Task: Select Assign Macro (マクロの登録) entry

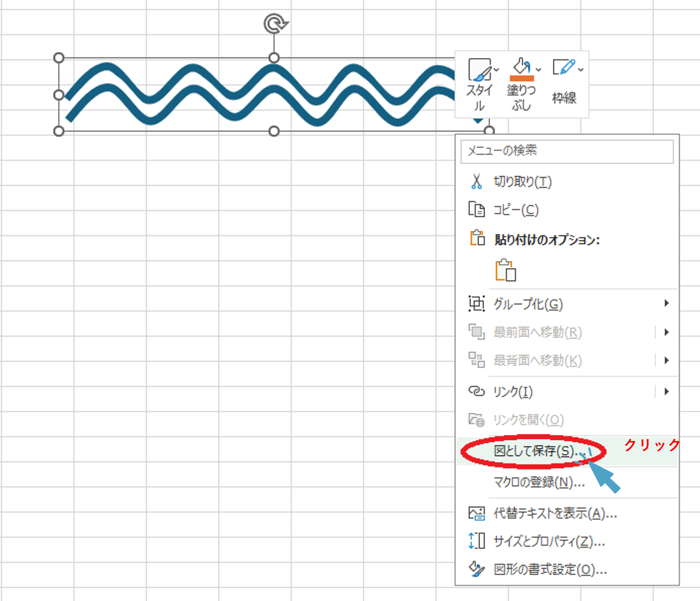Action: coord(539,482)
